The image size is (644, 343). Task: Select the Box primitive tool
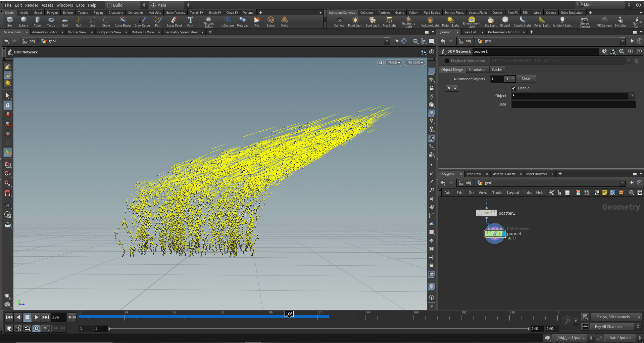(10, 22)
